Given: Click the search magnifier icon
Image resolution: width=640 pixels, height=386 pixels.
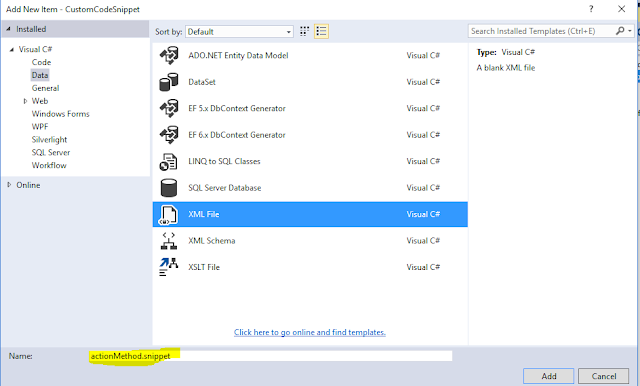Looking at the screenshot, I should [620, 31].
